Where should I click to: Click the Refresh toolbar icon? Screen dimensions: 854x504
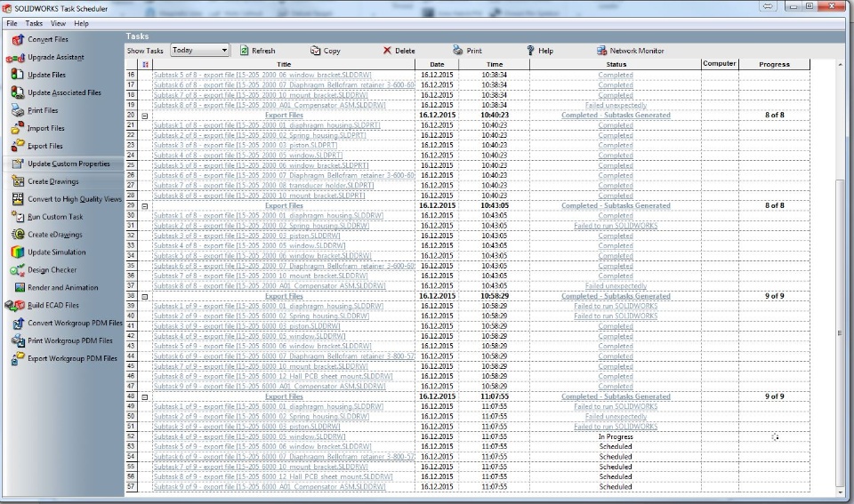(x=244, y=50)
